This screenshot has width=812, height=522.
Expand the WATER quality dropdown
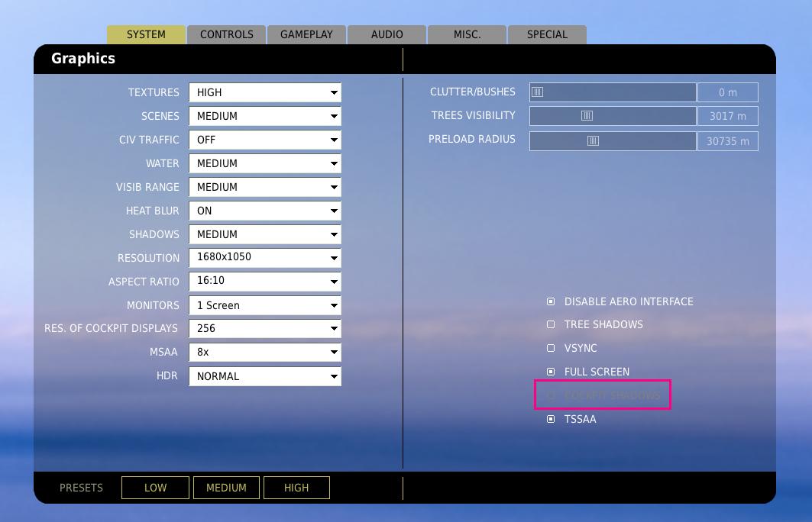265,163
